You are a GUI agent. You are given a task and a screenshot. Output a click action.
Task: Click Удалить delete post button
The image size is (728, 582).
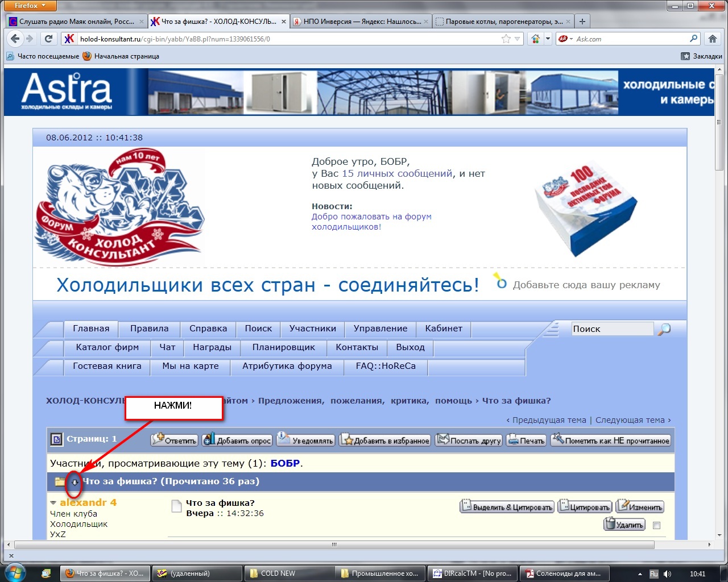pyautogui.click(x=624, y=524)
